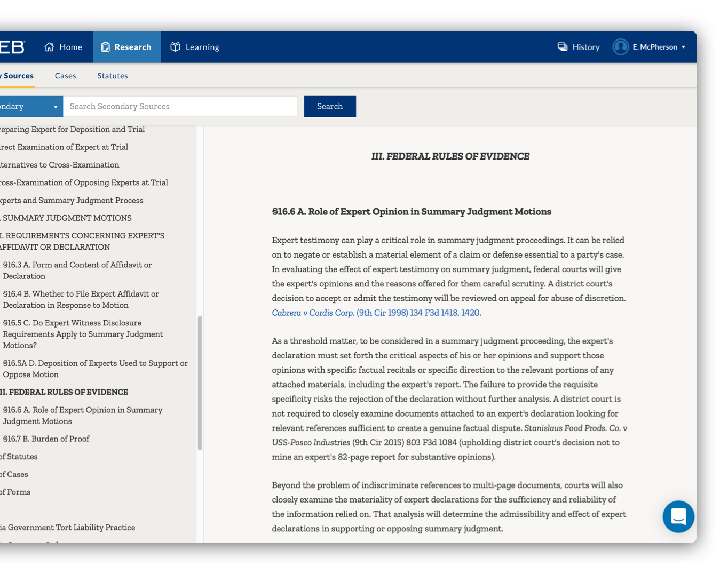Select the Secondary Sources tab
The width and height of the screenshot is (728, 574).
point(17,76)
